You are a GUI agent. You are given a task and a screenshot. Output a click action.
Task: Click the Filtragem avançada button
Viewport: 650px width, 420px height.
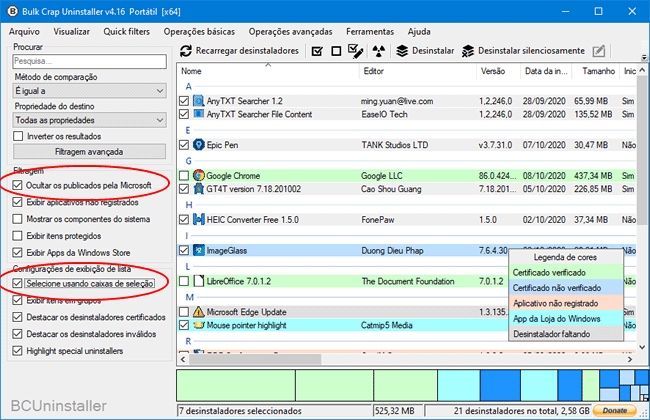(x=88, y=151)
